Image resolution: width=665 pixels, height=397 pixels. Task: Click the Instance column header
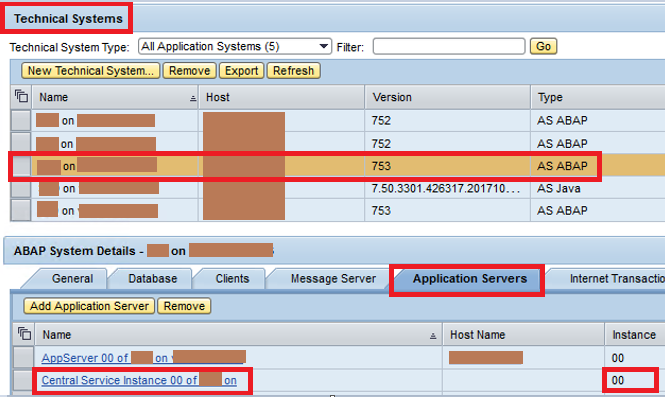pyautogui.click(x=635, y=335)
